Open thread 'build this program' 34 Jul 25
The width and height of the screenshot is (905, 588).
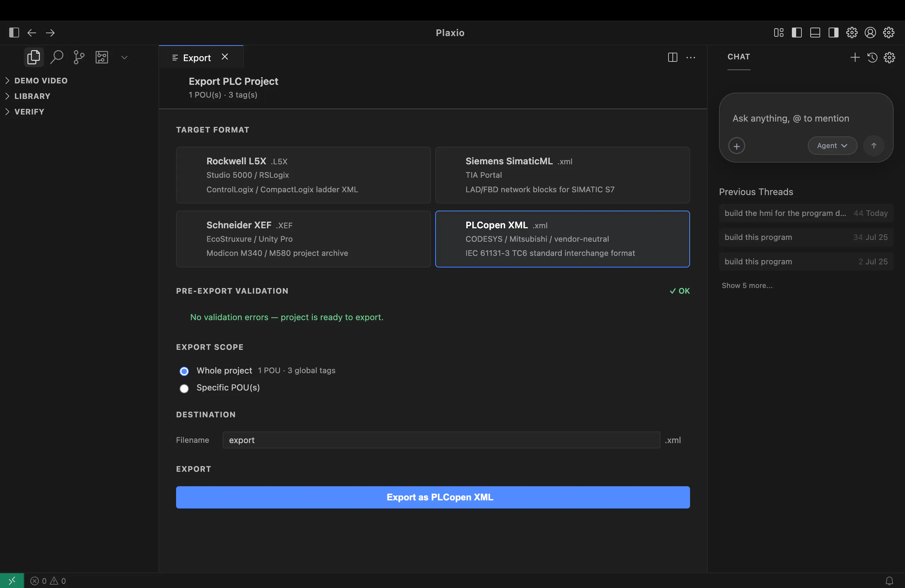point(806,237)
